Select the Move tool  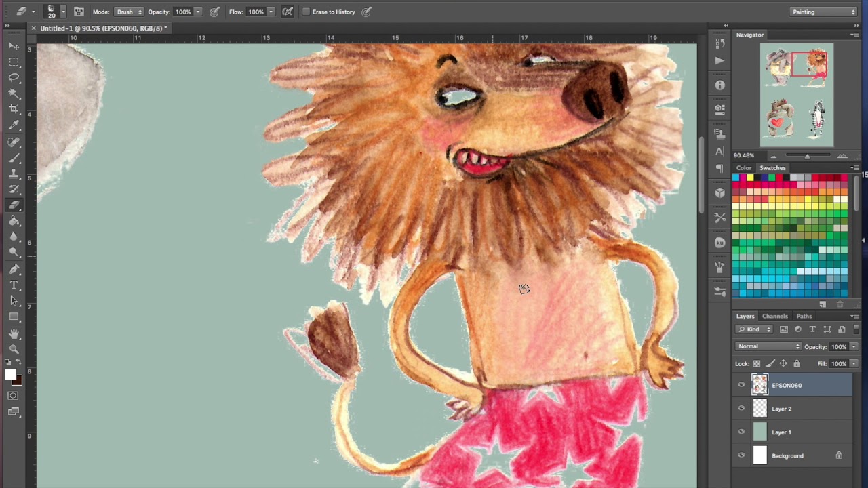(x=14, y=45)
